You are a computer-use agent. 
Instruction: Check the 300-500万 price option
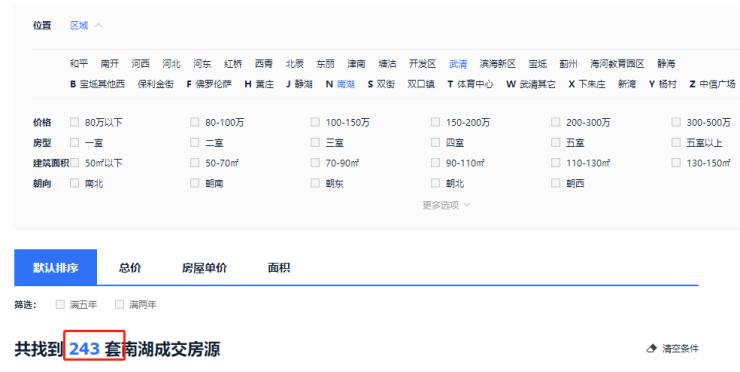pos(676,122)
